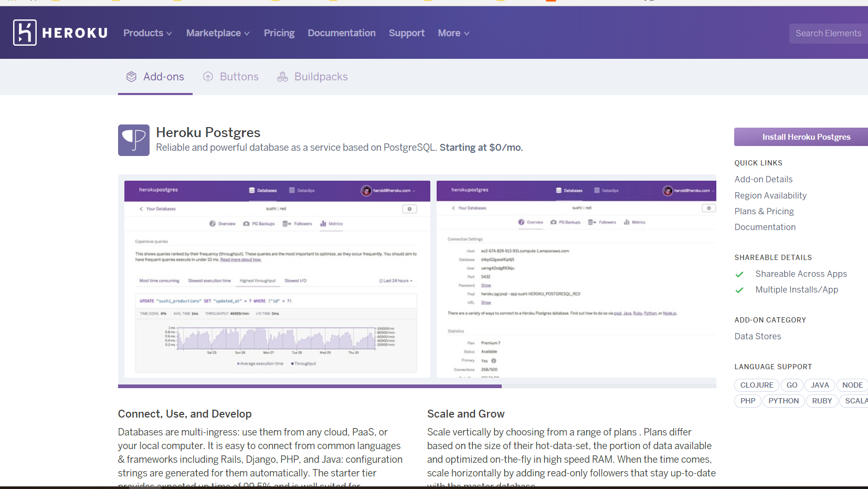The width and height of the screenshot is (868, 489).
Task: Click the Data Stores category link
Action: point(758,336)
